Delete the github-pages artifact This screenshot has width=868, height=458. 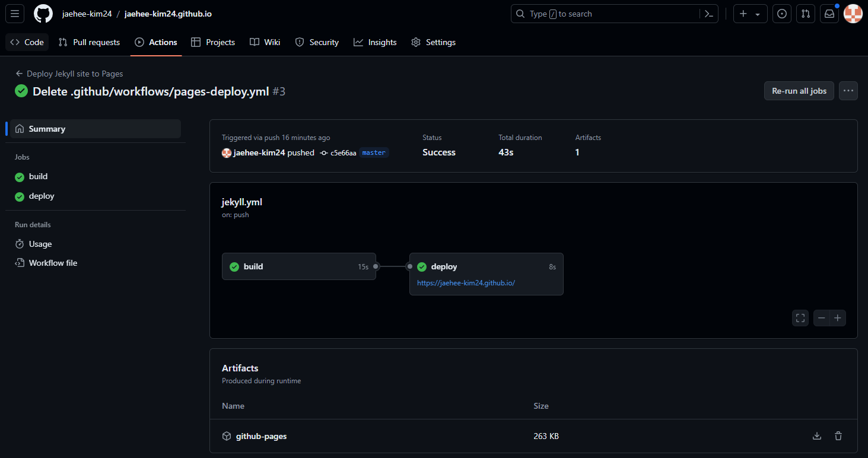pyautogui.click(x=838, y=436)
